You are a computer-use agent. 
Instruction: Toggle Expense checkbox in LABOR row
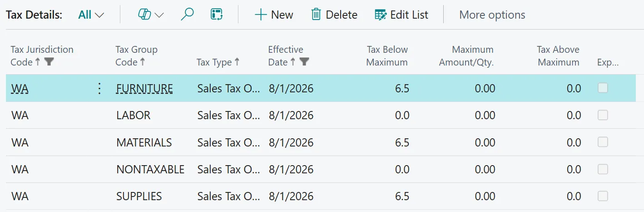pos(603,116)
